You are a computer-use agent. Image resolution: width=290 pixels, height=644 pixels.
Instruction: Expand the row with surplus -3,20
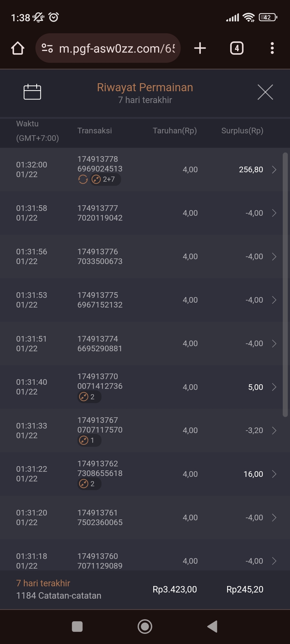(274, 430)
